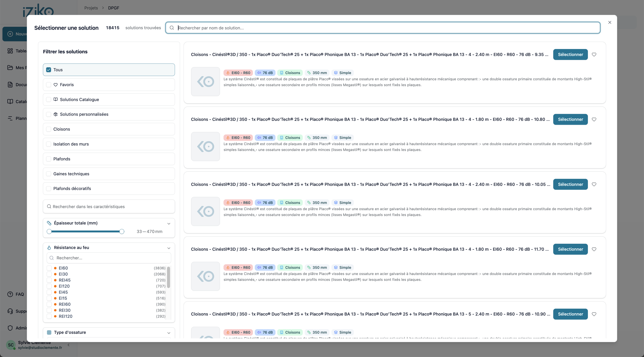This screenshot has width=644, height=357.
Task: Click the fire resistance list scrollbar
Action: pyautogui.click(x=169, y=277)
